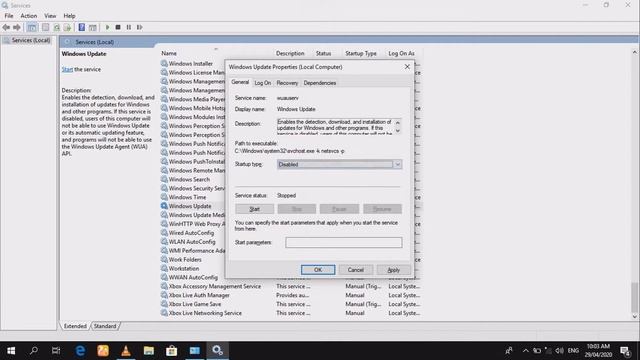Click the Back arrow in Services toolbar
Viewport: 640px width, 360px height.
point(6,27)
